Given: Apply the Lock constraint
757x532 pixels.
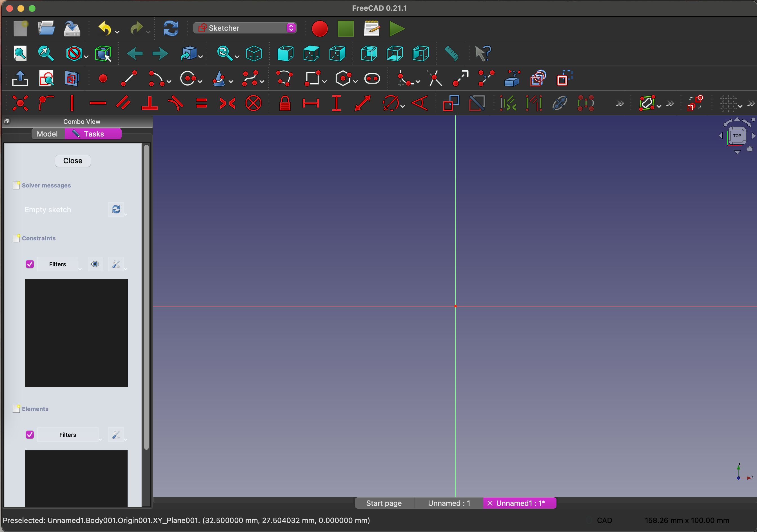Looking at the screenshot, I should 284,103.
